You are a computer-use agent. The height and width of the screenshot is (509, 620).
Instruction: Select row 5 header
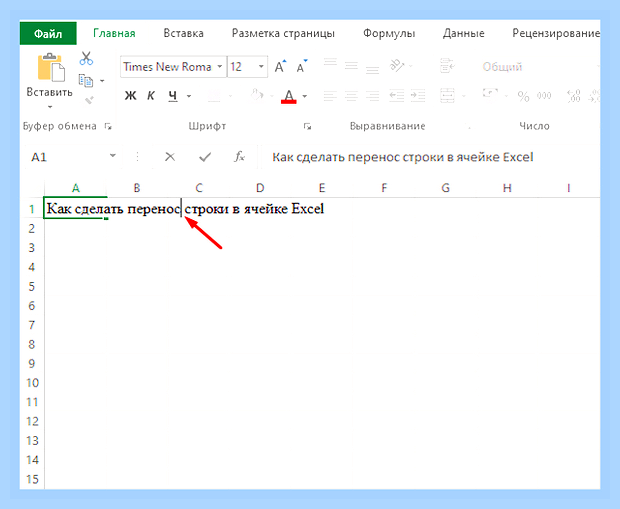pyautogui.click(x=32, y=286)
